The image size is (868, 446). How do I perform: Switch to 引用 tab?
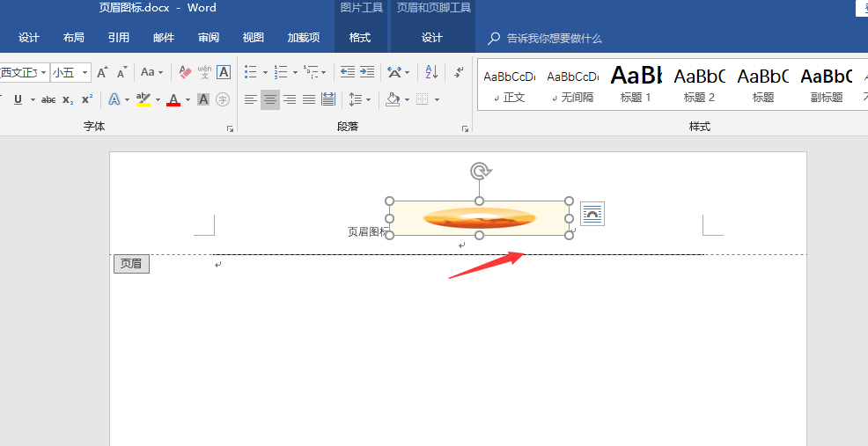coord(119,38)
